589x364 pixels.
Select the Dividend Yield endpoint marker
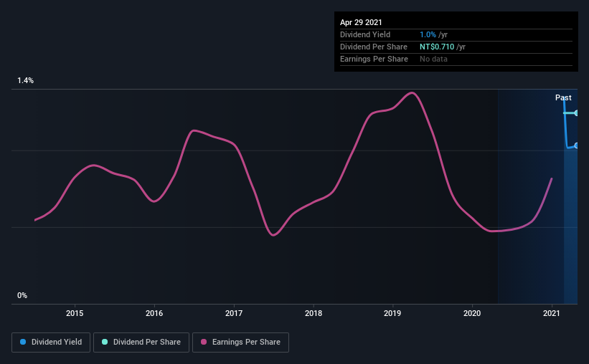[x=576, y=145]
